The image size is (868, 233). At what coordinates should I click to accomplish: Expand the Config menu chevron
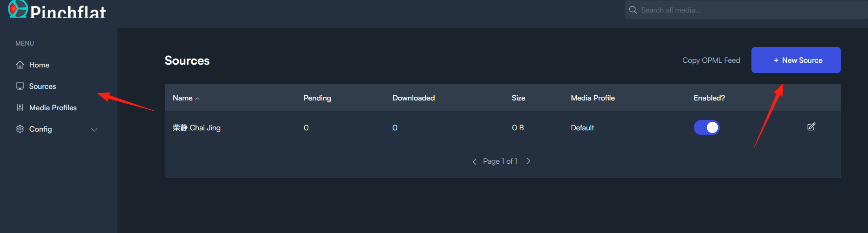click(94, 129)
